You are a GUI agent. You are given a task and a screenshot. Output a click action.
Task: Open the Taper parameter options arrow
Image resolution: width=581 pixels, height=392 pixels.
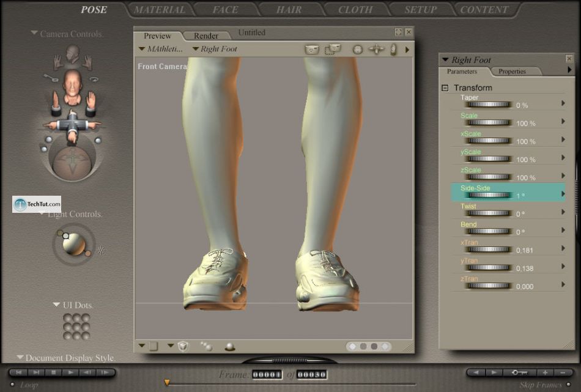pyautogui.click(x=563, y=103)
